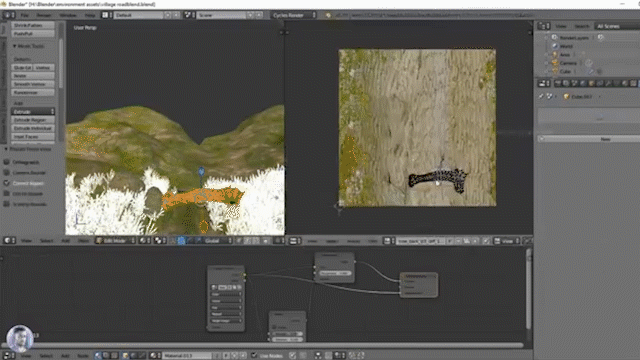Viewport: 640px width, 360px height.
Task: Select Cube in the outliner
Action: click(x=565, y=71)
